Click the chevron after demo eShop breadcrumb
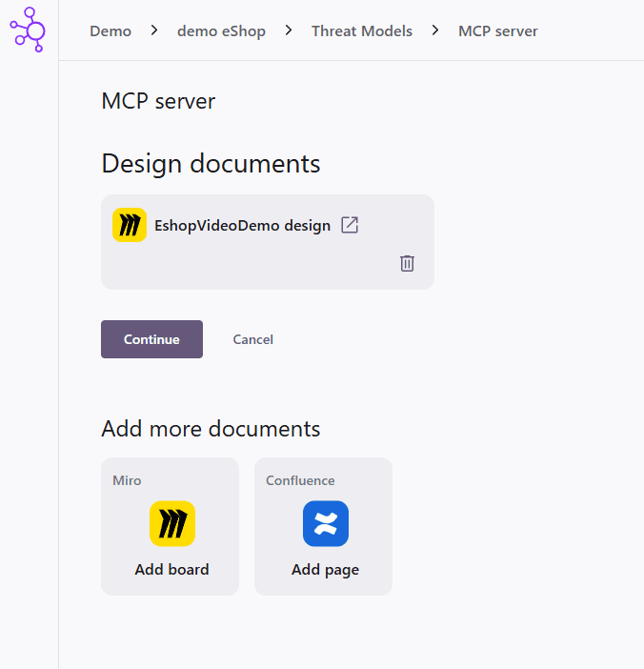This screenshot has width=644, height=669. click(289, 30)
